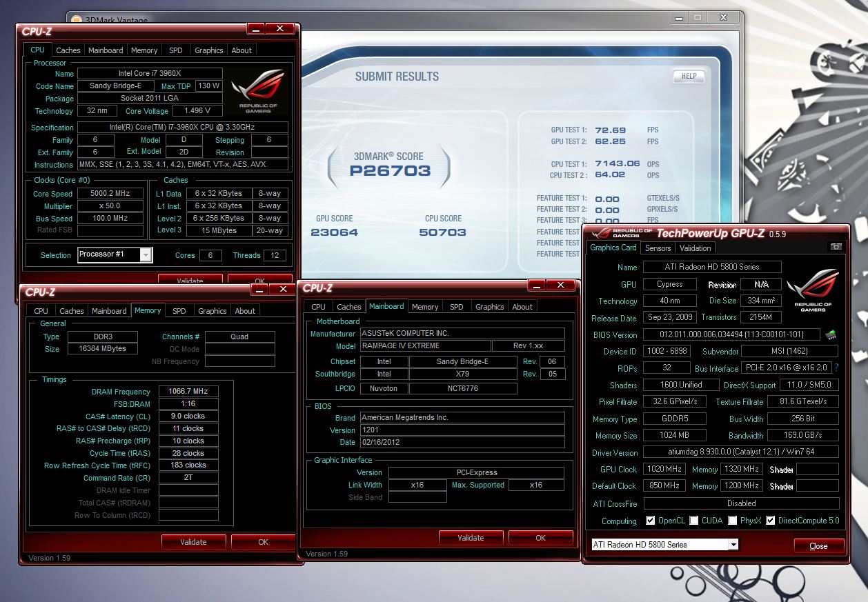
Task: Click the Intel Core i7 3960X name field
Action: tap(150, 74)
